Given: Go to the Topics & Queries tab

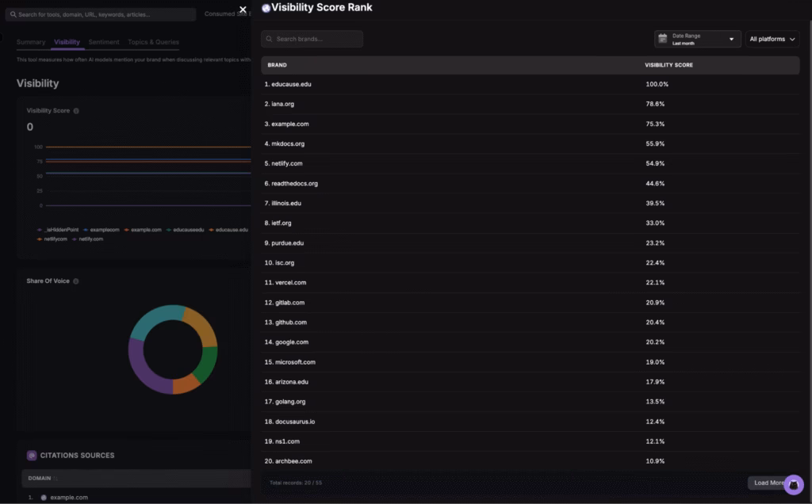Looking at the screenshot, I should tap(153, 42).
